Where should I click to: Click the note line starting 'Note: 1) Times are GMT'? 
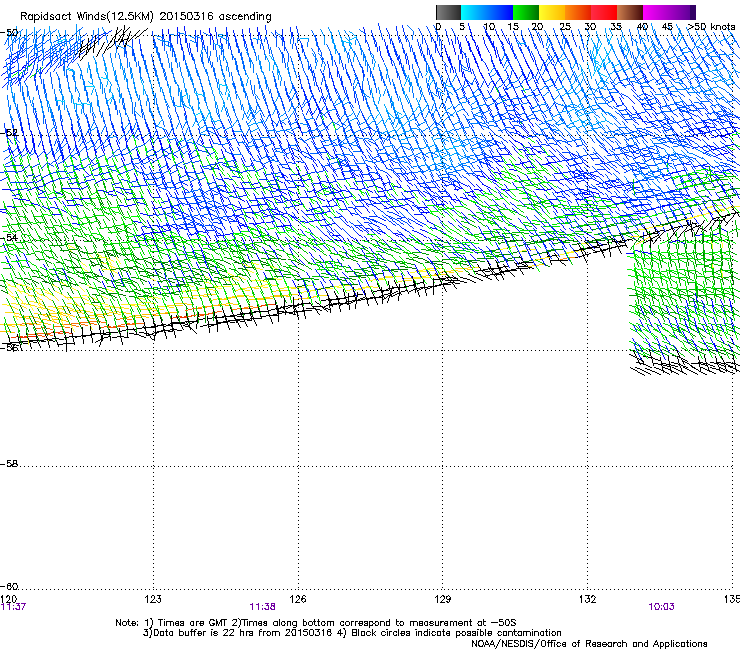316,623
